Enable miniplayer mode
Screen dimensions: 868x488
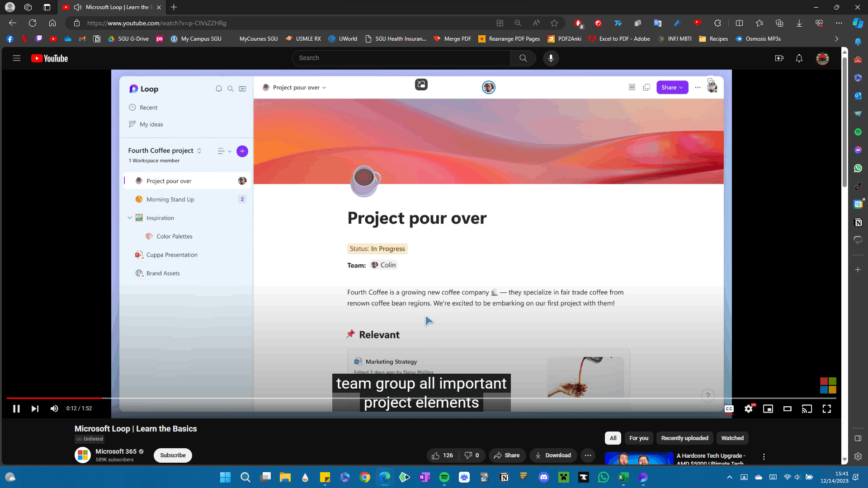pyautogui.click(x=768, y=408)
